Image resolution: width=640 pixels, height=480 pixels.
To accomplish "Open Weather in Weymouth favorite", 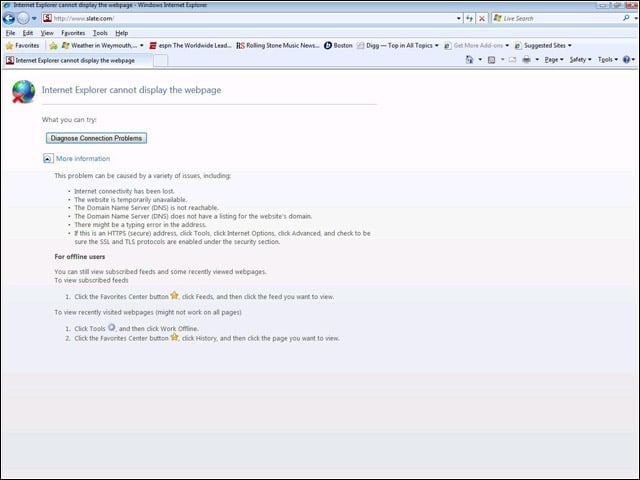I will [x=100, y=46].
